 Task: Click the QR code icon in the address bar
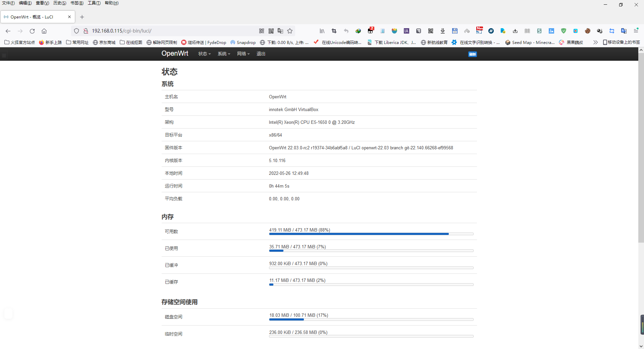[262, 31]
